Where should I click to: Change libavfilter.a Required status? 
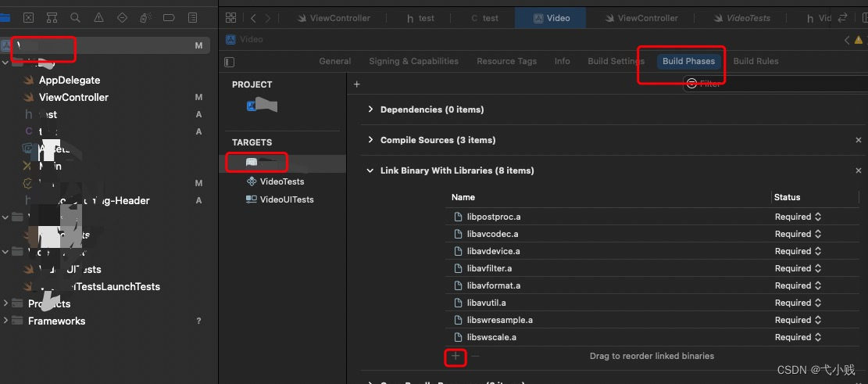point(798,268)
